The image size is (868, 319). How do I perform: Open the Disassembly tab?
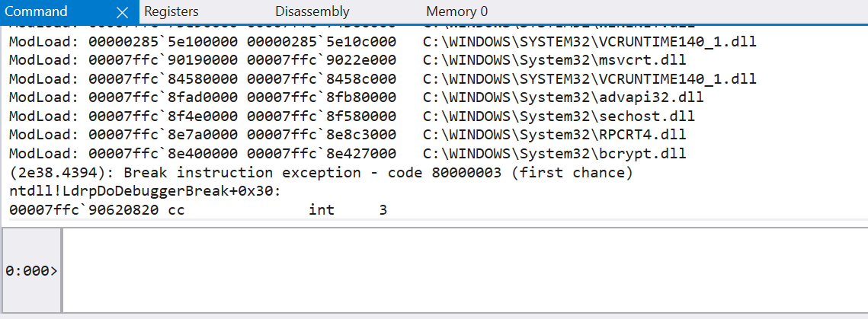312,11
